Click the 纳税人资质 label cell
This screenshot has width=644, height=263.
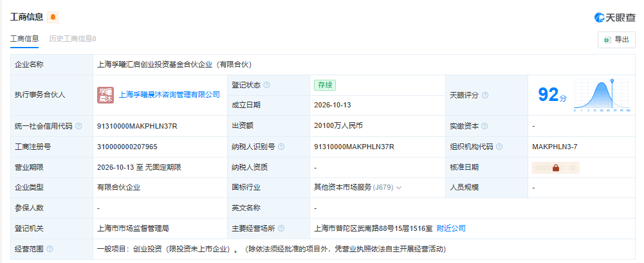269,167
